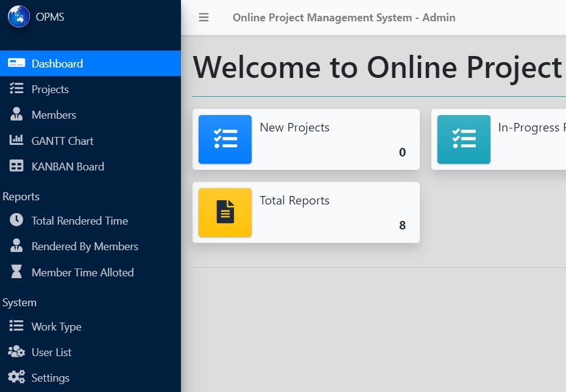Viewport: 566px width, 392px height.
Task: Click the Members person icon
Action: click(x=16, y=114)
